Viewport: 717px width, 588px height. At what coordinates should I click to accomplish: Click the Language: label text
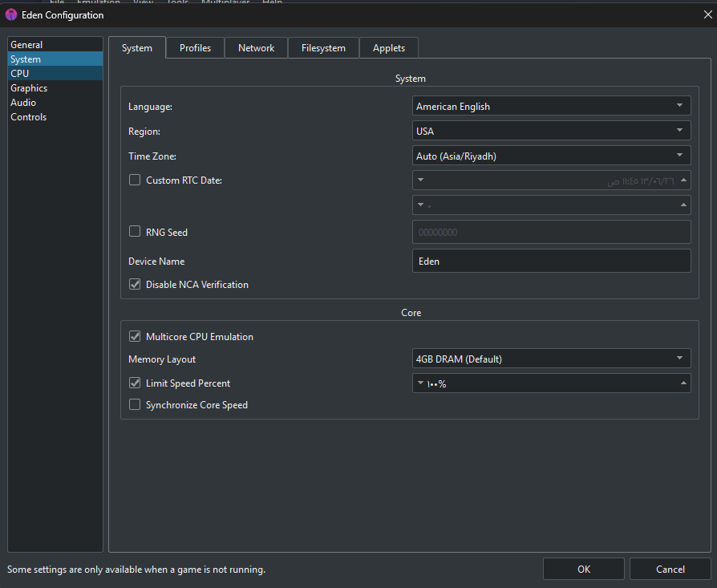coord(150,107)
